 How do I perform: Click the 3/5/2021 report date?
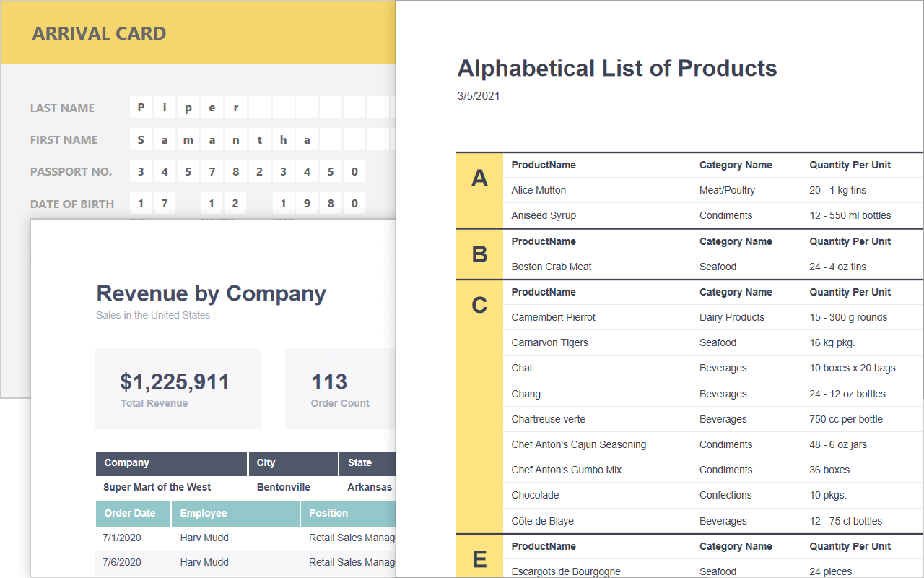point(479,96)
